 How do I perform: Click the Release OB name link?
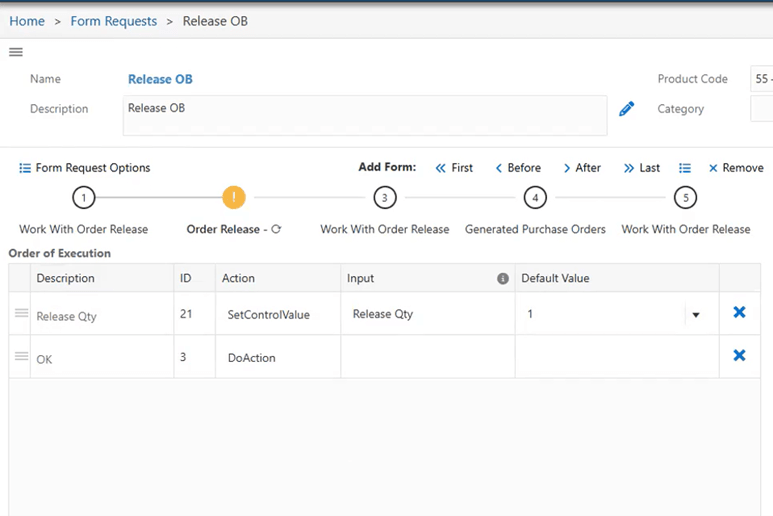[160, 79]
